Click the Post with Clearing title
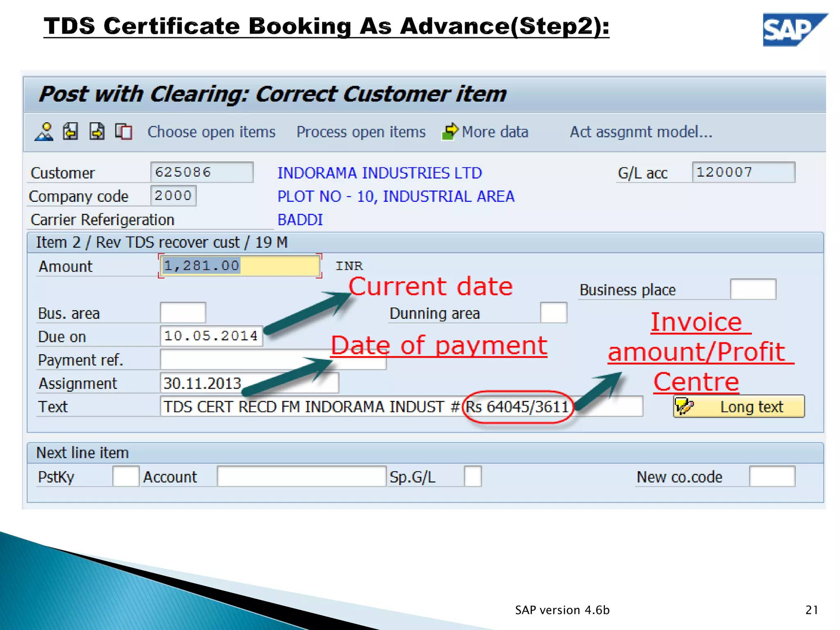 273,94
